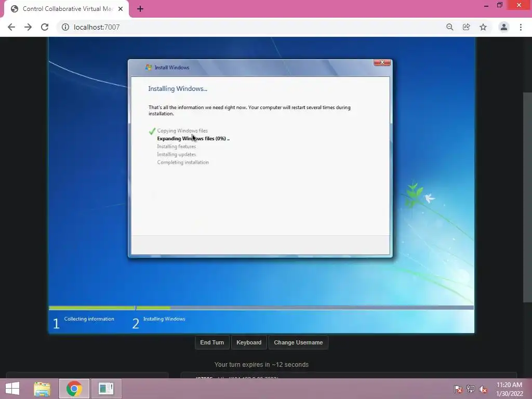The width and height of the screenshot is (532, 399).
Task: Click the 'Installing features' step text
Action: click(177, 147)
